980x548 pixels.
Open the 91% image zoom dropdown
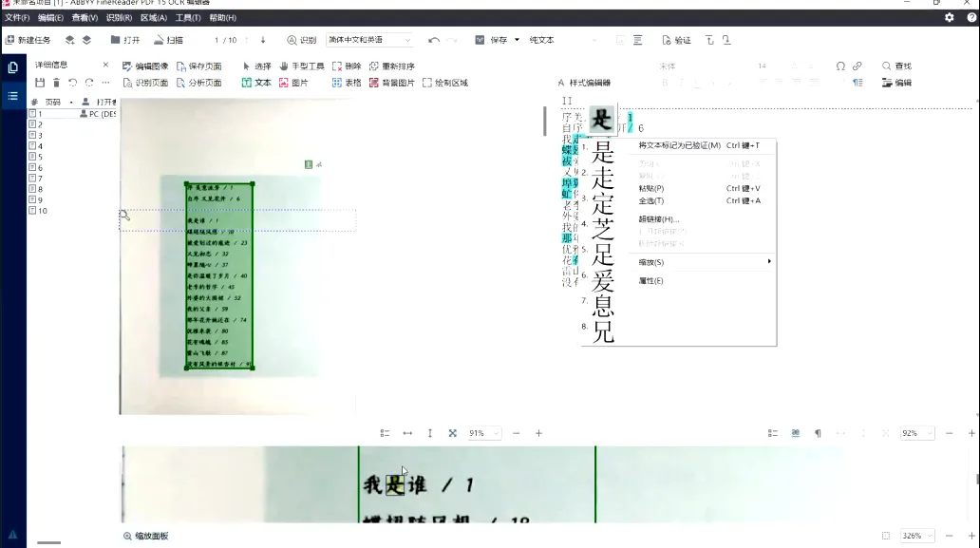(483, 433)
